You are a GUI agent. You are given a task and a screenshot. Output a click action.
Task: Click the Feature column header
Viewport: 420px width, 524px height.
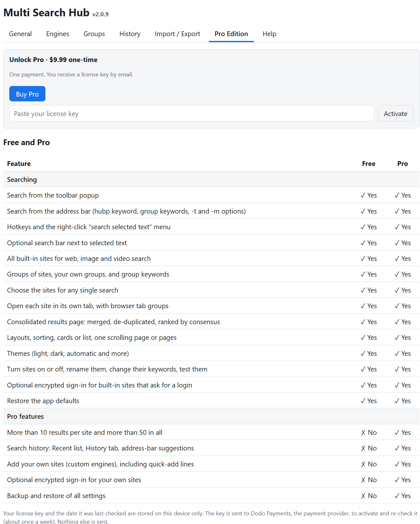(x=19, y=164)
